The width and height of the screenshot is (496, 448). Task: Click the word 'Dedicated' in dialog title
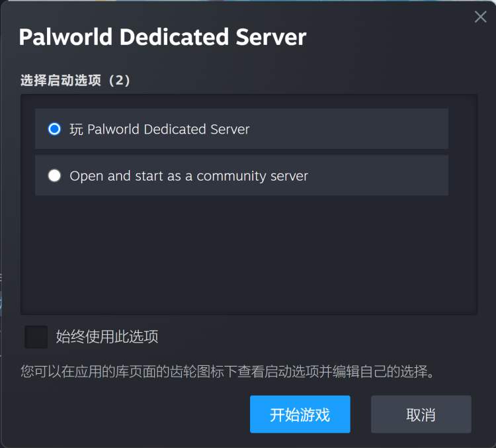[174, 37]
